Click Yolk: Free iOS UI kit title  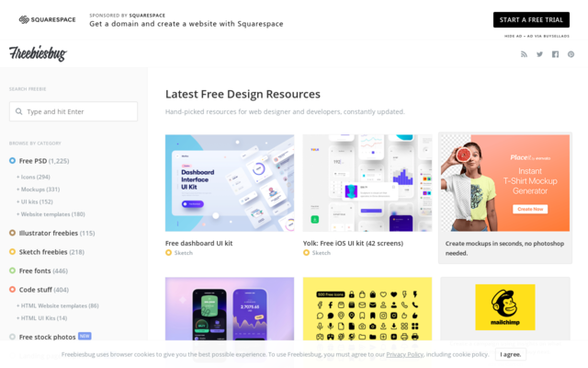pos(353,243)
